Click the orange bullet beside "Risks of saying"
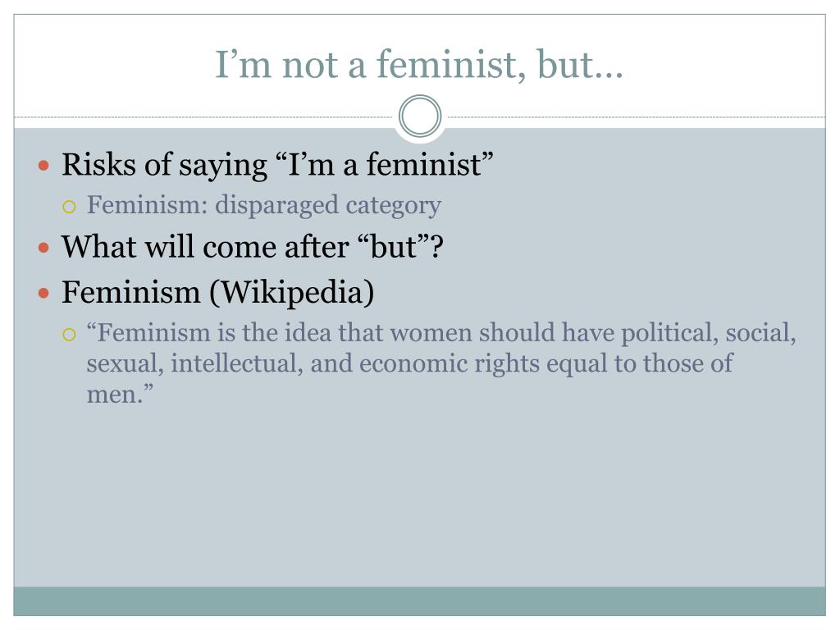This screenshot has width=840, height=630. pyautogui.click(x=44, y=166)
